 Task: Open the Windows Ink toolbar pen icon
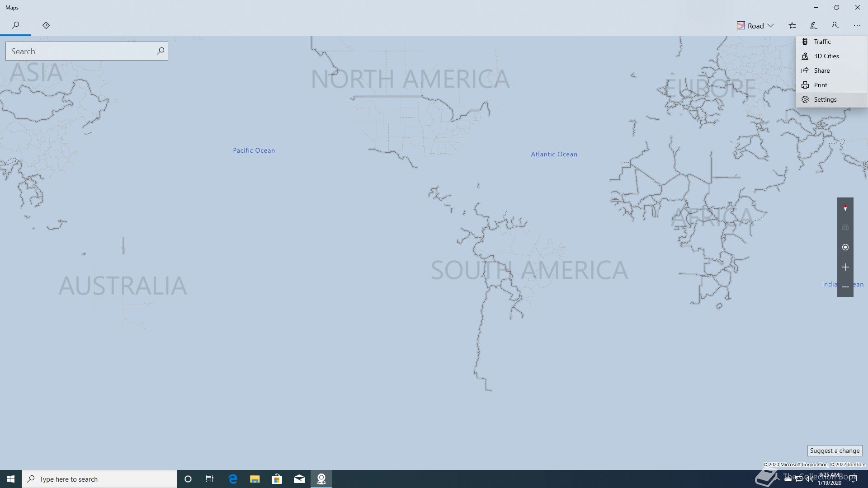813,26
